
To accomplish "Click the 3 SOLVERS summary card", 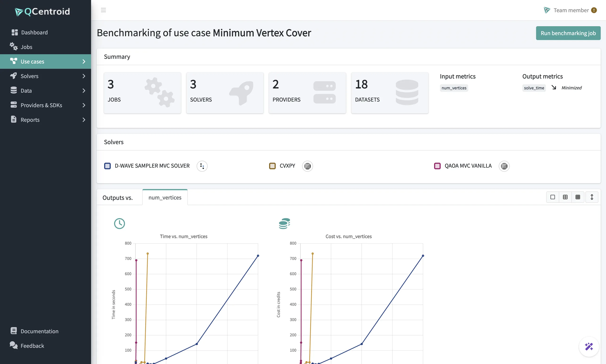I will click(225, 93).
